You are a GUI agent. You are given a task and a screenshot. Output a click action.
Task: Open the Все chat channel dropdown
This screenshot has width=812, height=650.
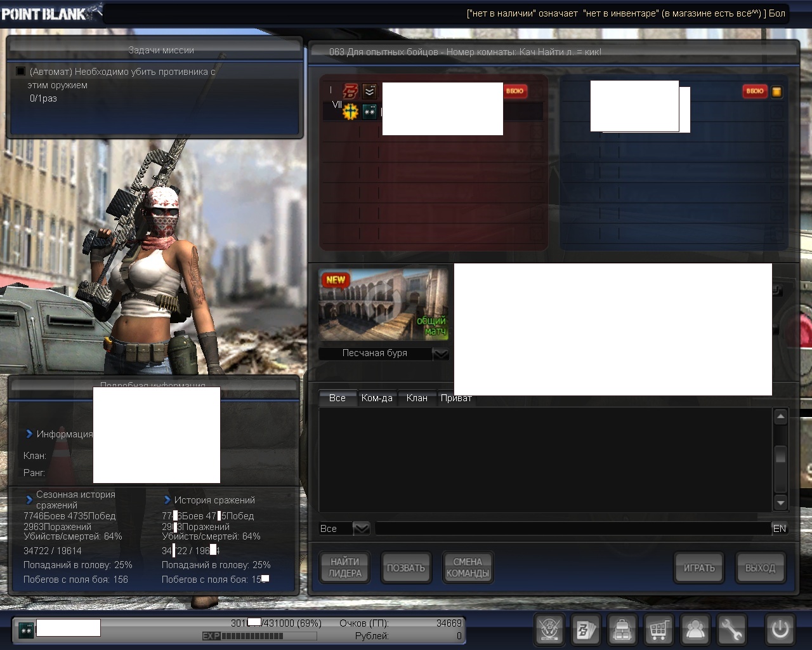pos(361,528)
